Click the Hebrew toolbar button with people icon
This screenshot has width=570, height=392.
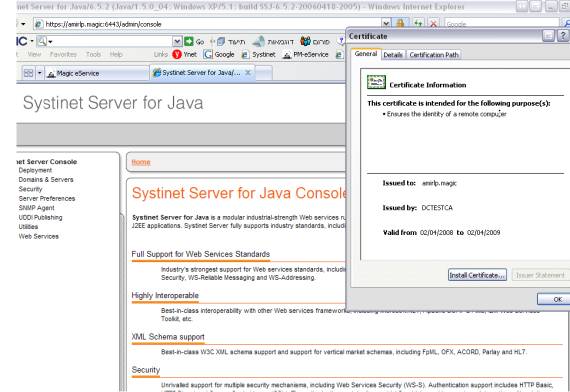315,42
